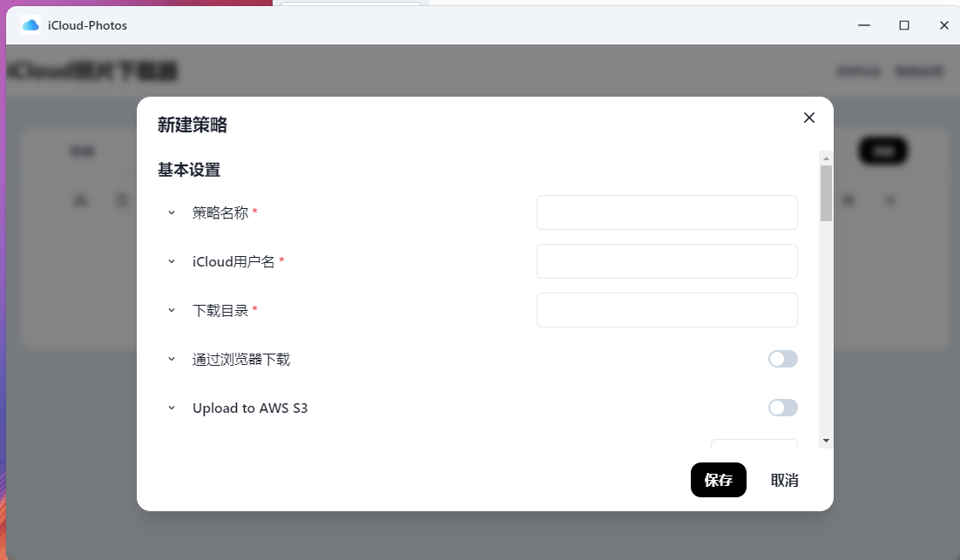Screen dimensions: 960x560
Task: Toggle Upload to AWS S3 switch
Action: (x=783, y=408)
